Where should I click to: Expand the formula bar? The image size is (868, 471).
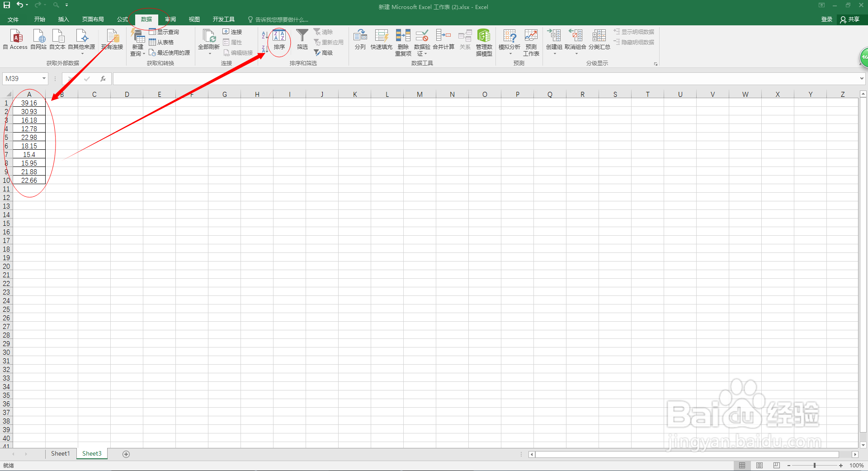pos(862,79)
